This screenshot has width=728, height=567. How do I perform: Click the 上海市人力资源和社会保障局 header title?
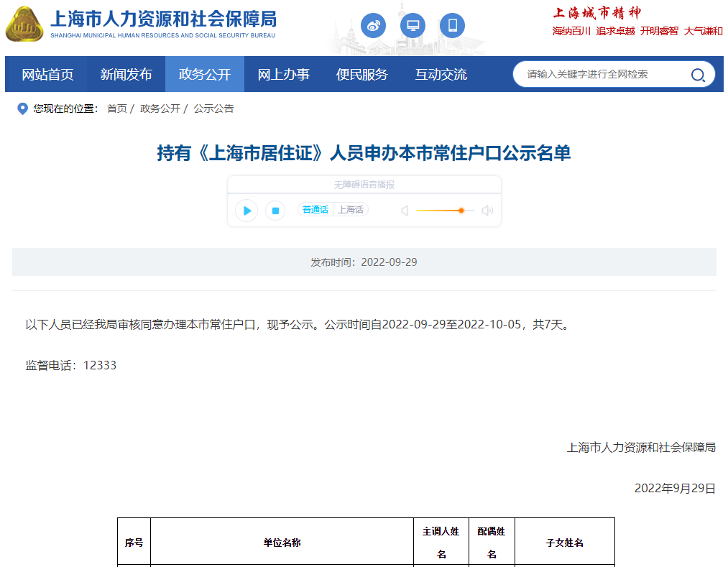point(163,19)
